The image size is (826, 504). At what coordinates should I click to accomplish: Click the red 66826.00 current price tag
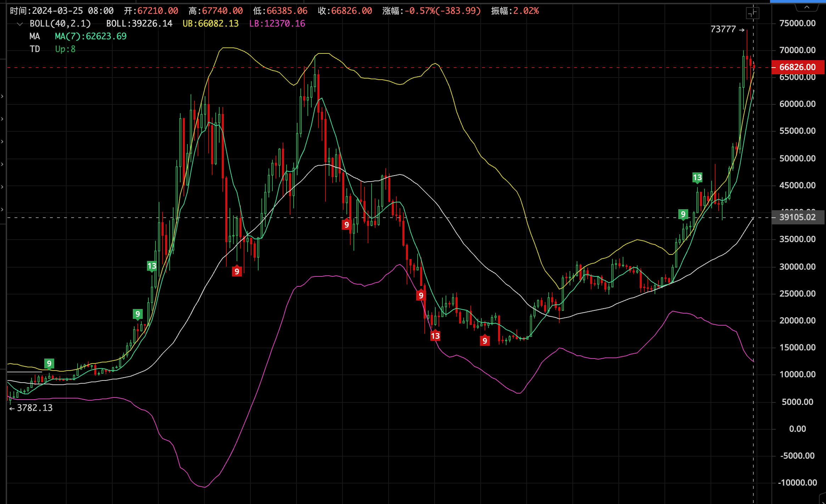tap(798, 67)
